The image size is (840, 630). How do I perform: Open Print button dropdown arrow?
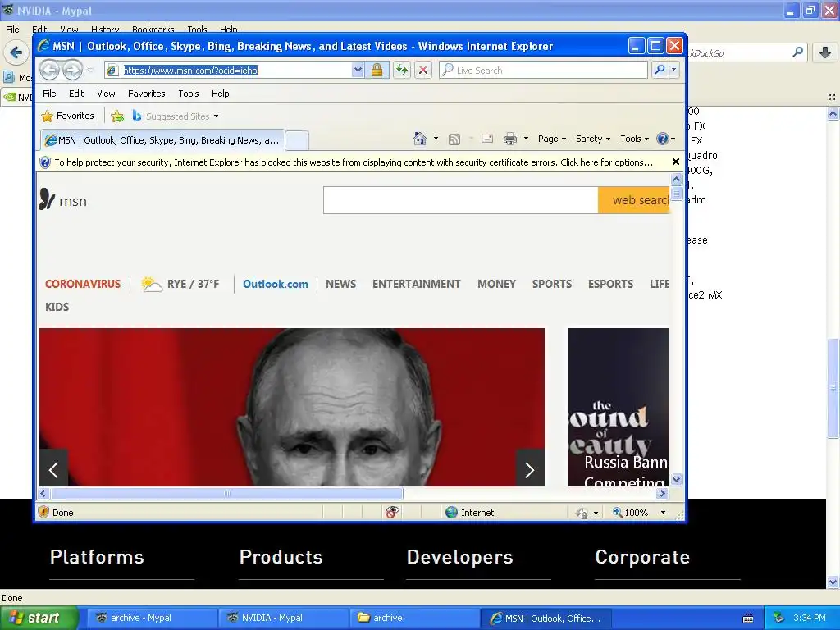point(526,139)
